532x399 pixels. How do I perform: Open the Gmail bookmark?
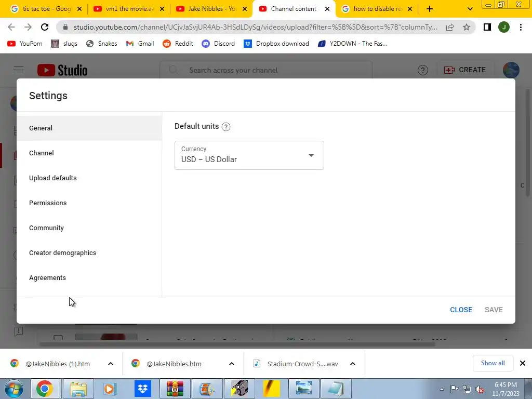[140, 44]
